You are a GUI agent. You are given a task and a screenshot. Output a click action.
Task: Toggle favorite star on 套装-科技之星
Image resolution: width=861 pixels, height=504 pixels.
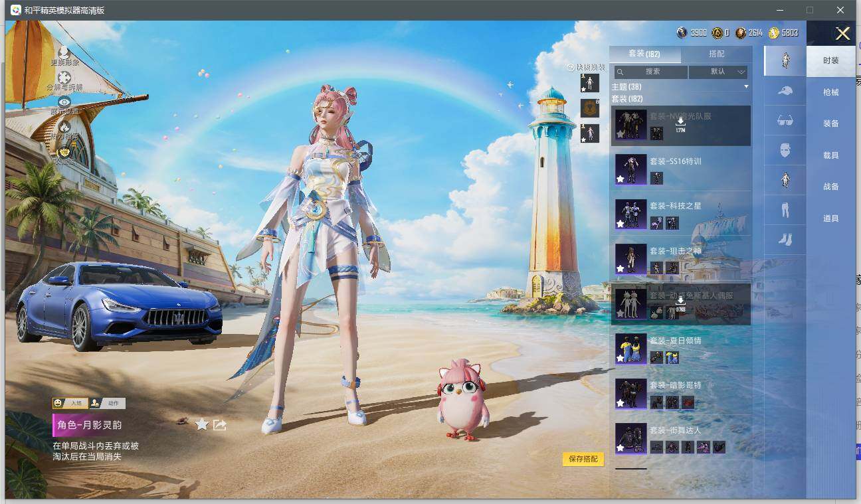pyautogui.click(x=621, y=224)
